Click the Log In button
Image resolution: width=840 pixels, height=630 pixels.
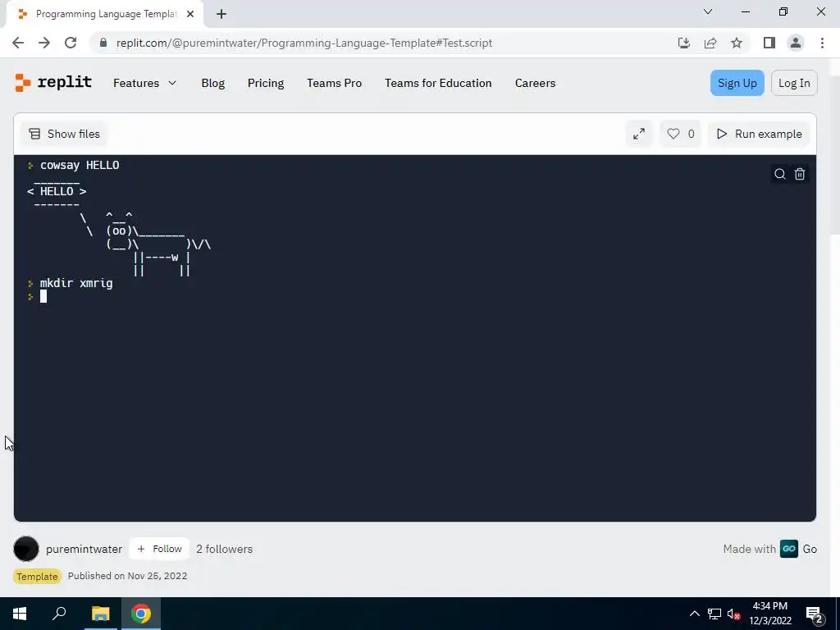[x=794, y=83]
